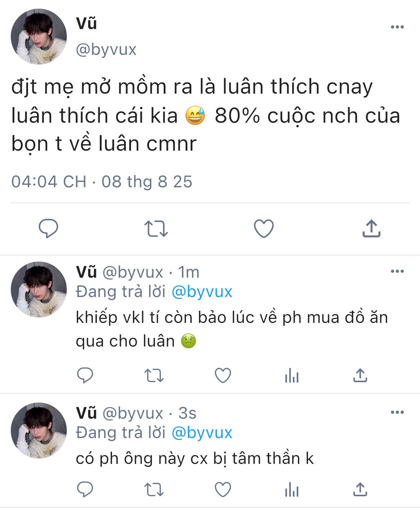Like the reply posted 1m ago
420x508 pixels.
(x=223, y=376)
